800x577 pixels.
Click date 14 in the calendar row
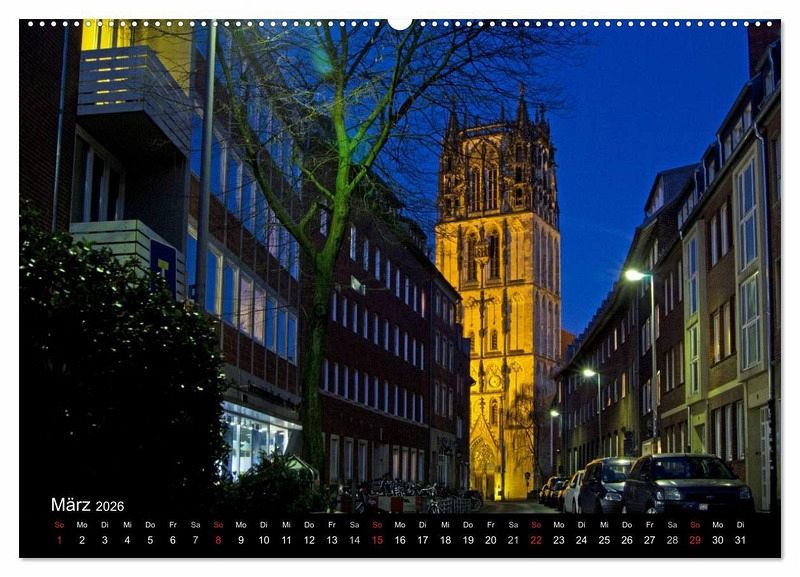pyautogui.click(x=354, y=540)
